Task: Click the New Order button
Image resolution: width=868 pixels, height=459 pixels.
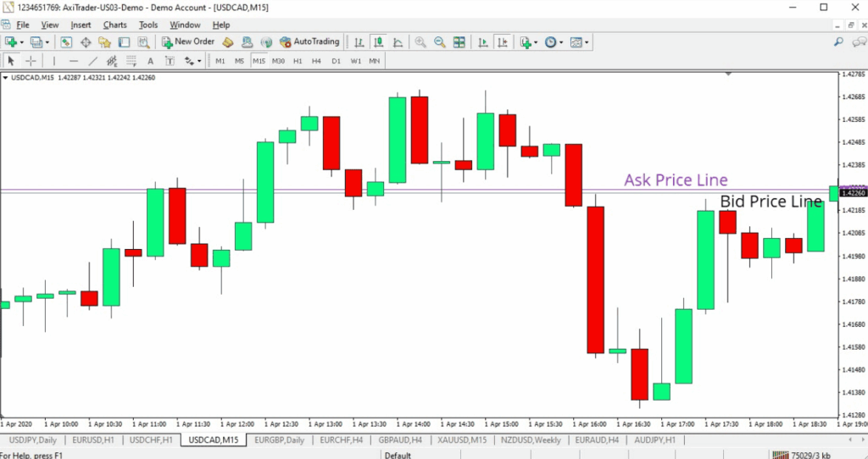Action: [x=187, y=42]
